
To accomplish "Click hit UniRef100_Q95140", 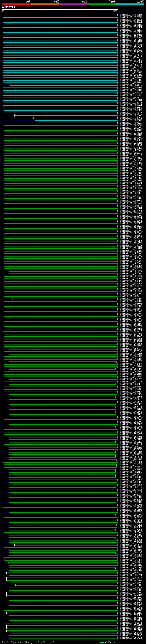I will tap(131, 309).
